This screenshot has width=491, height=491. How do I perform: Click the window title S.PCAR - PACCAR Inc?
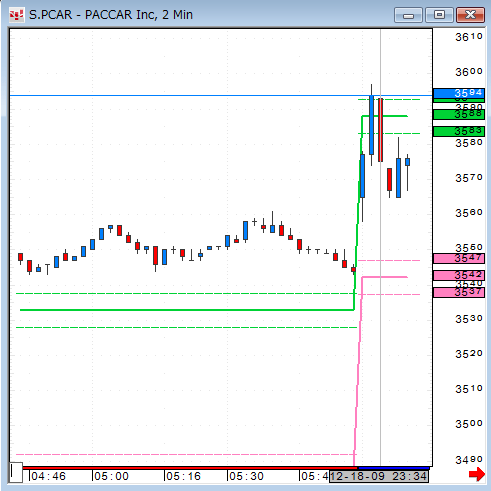pyautogui.click(x=111, y=15)
